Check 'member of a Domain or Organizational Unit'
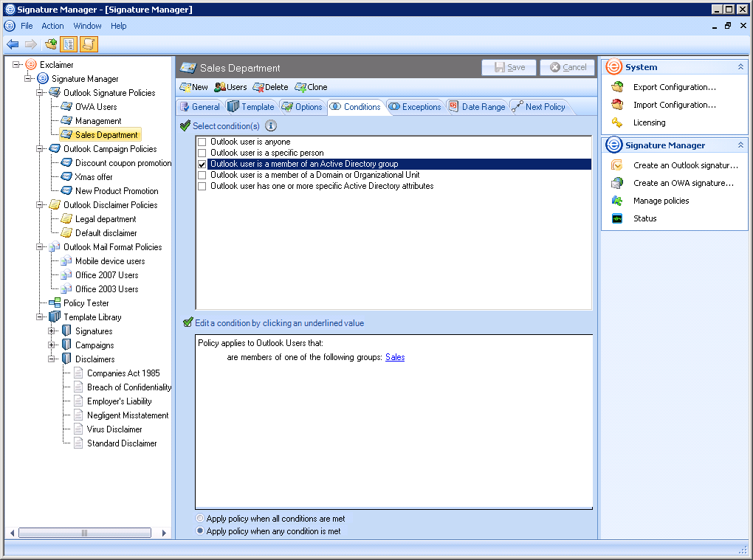Viewport: 753px width, 560px height. pos(202,175)
